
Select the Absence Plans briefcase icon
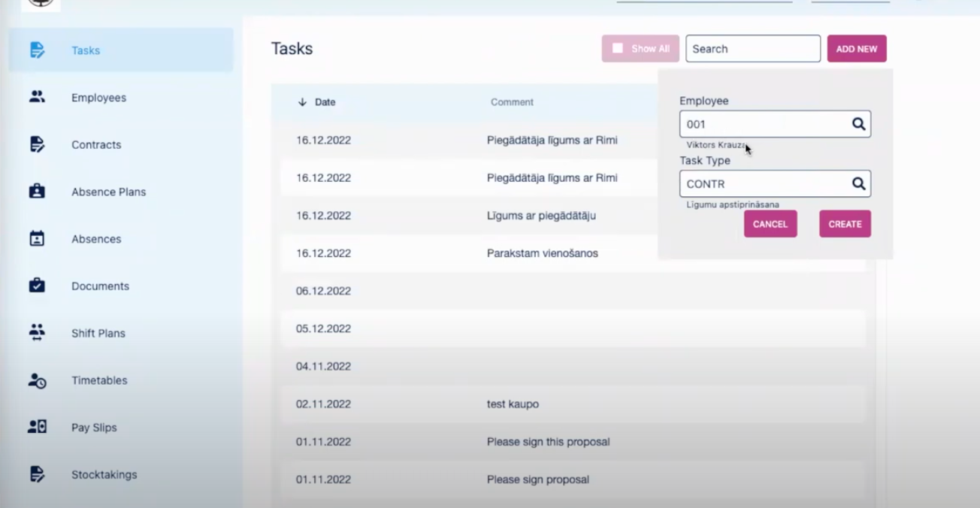[37, 192]
